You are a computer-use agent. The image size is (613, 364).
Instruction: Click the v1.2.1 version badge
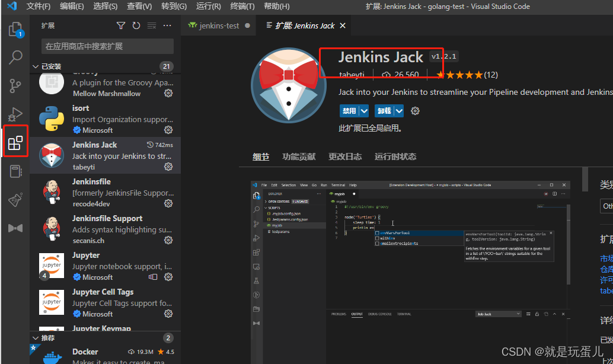pos(443,56)
